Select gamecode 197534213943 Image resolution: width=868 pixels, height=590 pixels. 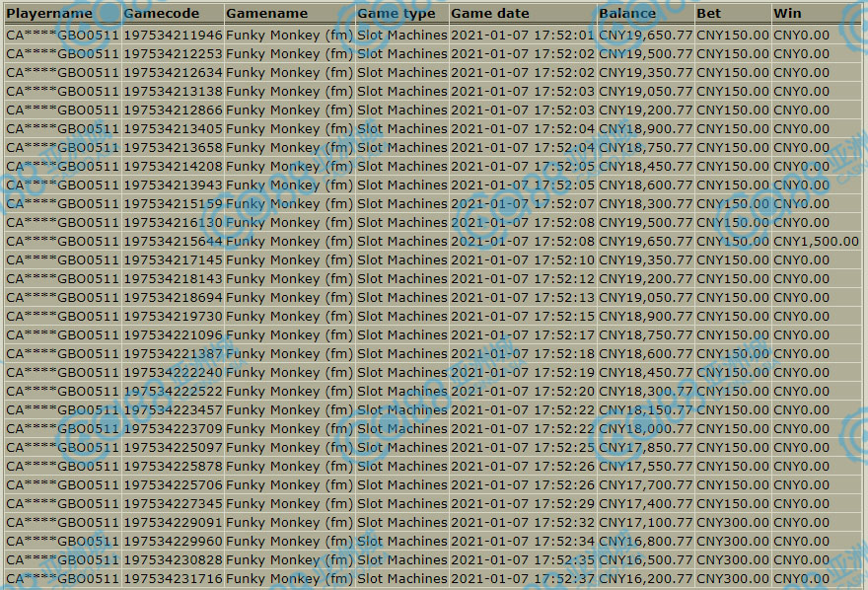tap(173, 185)
